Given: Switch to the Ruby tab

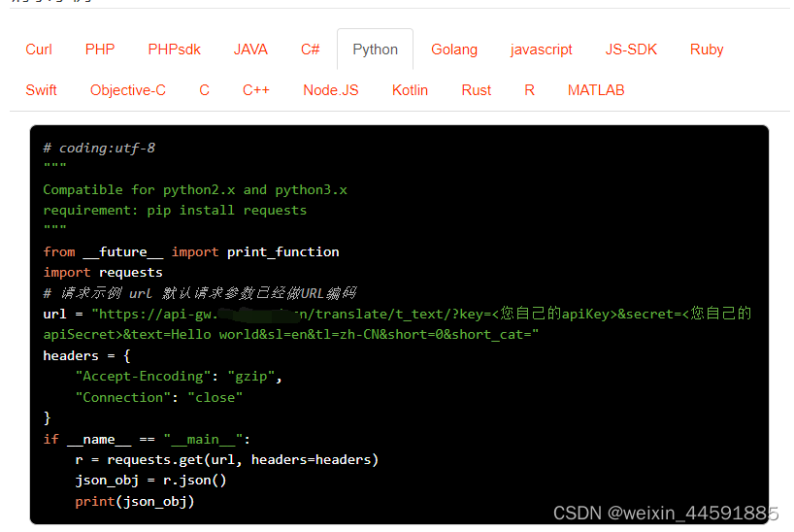Looking at the screenshot, I should (x=707, y=50).
